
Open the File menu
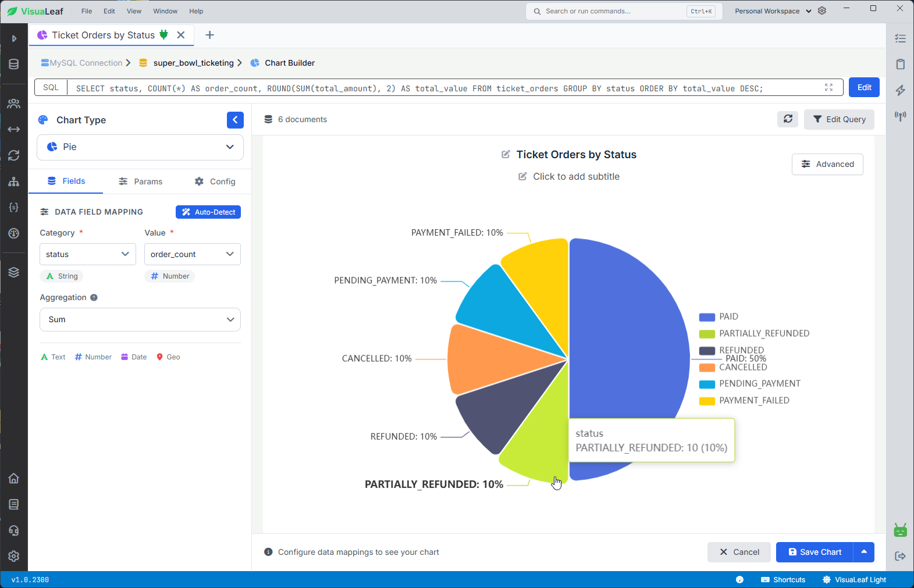(x=87, y=11)
